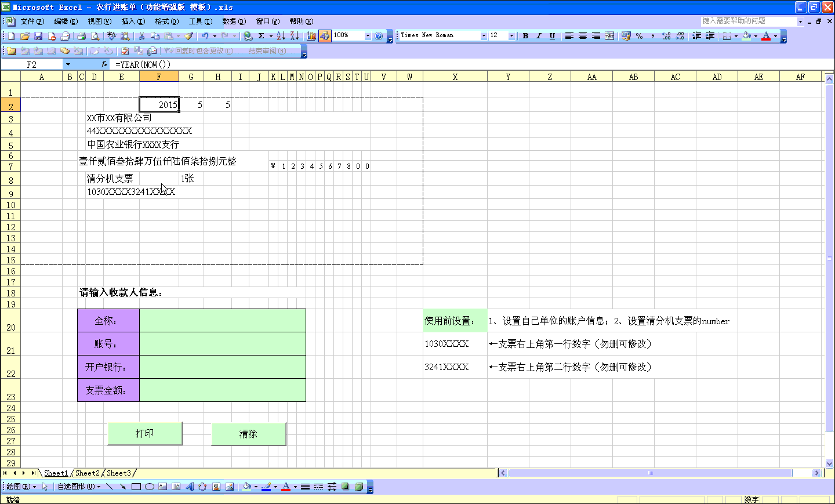This screenshot has width=835, height=504.
Task: Open the font size 12 dropdown
Action: coord(511,36)
